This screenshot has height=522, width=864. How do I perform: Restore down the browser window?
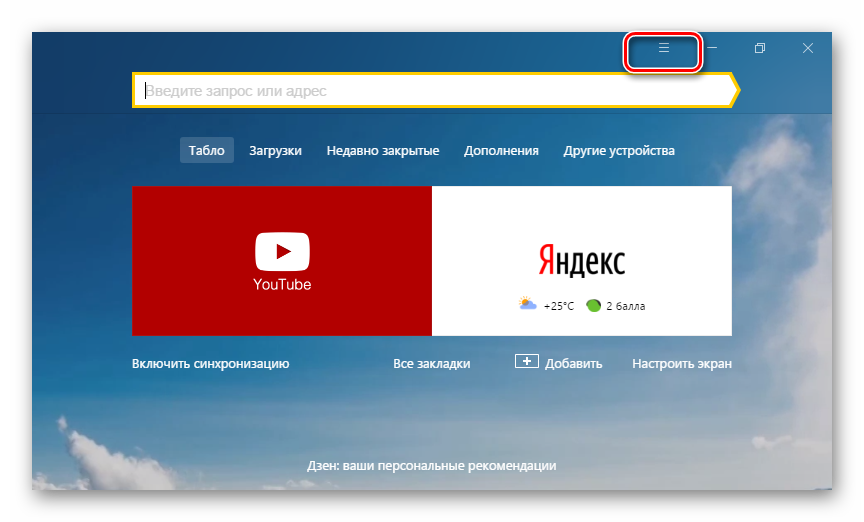pos(760,48)
